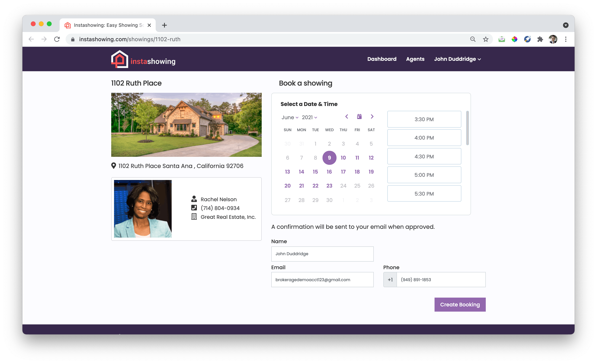Go to next calendar month
This screenshot has height=364, width=597.
(x=372, y=117)
